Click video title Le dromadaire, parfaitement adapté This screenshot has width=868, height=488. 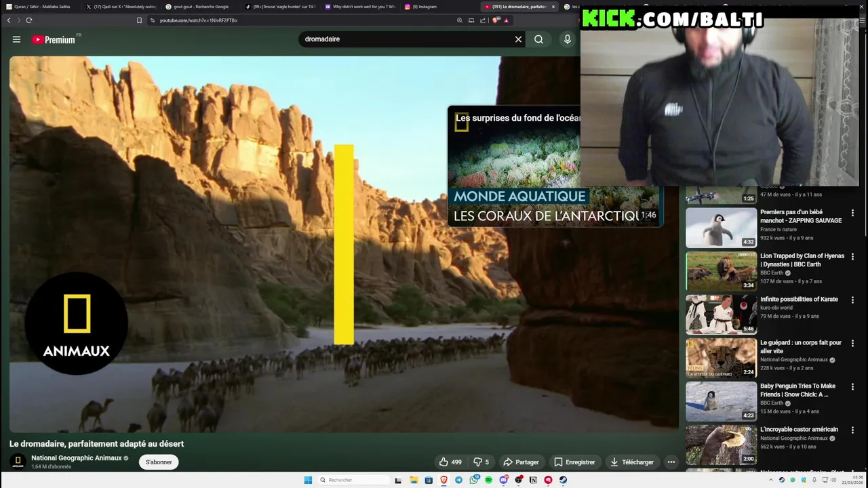(96, 444)
